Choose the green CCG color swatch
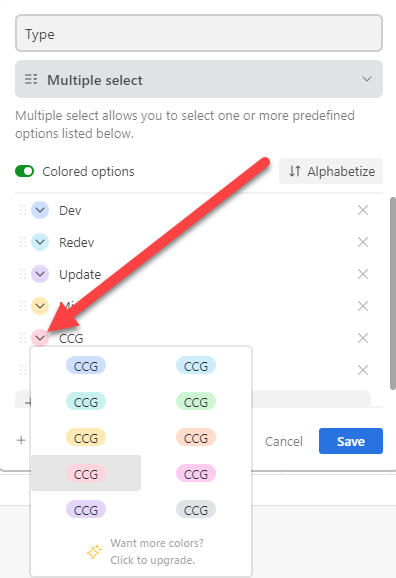This screenshot has height=578, width=396. click(196, 401)
